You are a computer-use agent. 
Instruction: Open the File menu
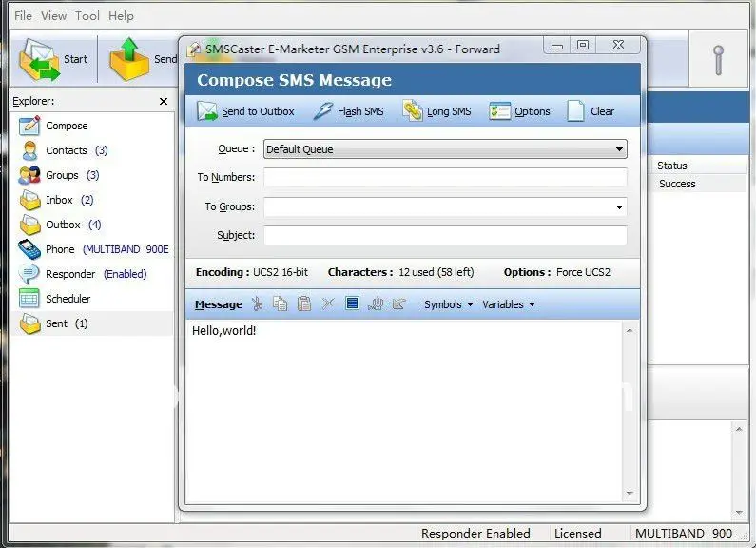point(23,16)
